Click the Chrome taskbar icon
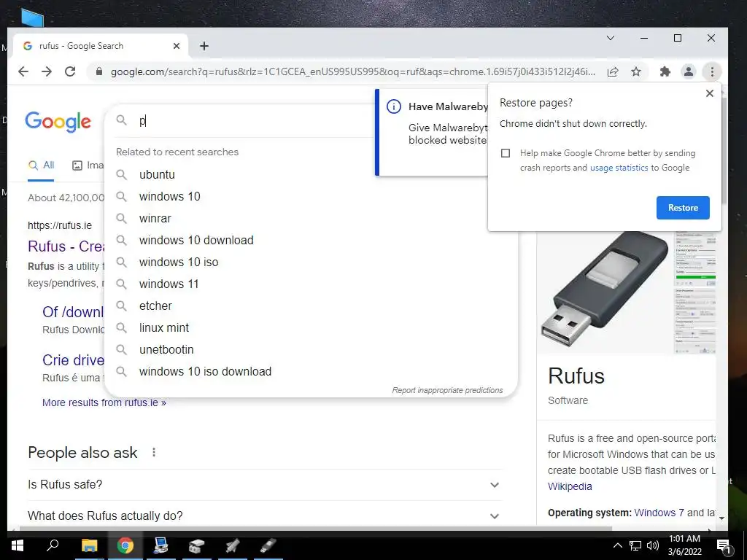The image size is (747, 560). (125, 545)
